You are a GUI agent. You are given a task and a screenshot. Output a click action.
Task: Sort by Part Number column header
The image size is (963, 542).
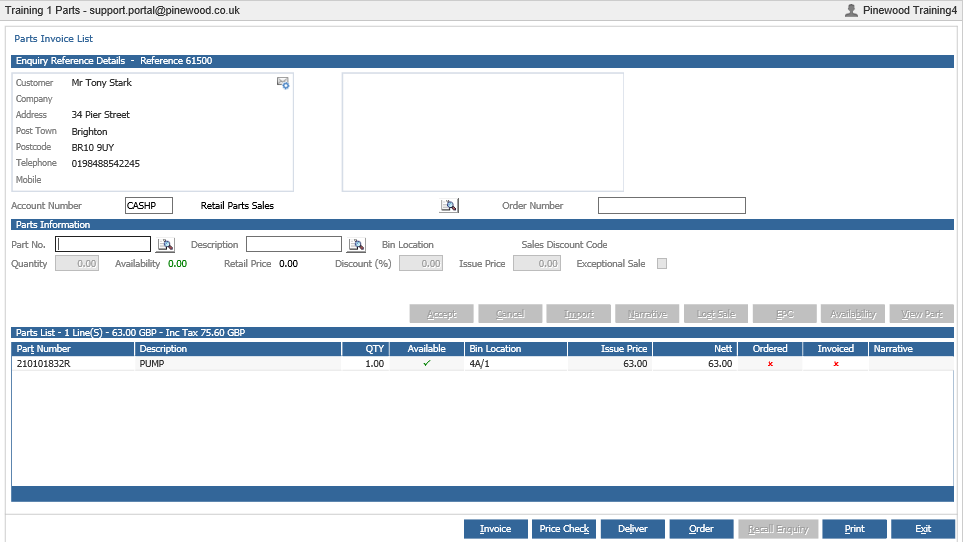(73, 349)
